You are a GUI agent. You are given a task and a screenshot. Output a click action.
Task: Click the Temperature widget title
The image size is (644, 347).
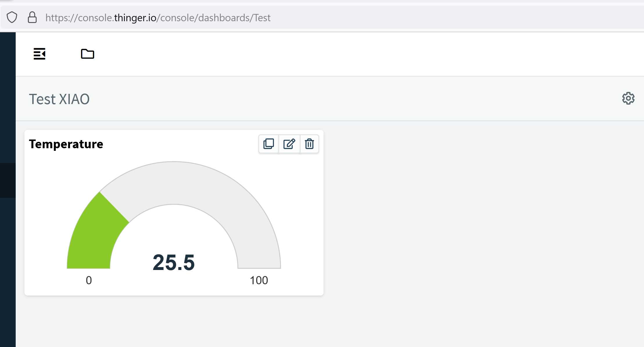coord(66,144)
